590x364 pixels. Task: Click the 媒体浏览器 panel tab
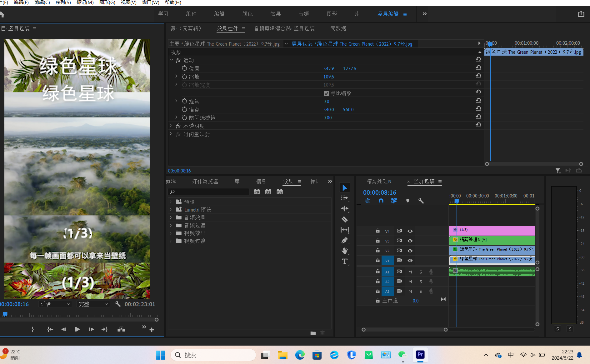(x=205, y=181)
